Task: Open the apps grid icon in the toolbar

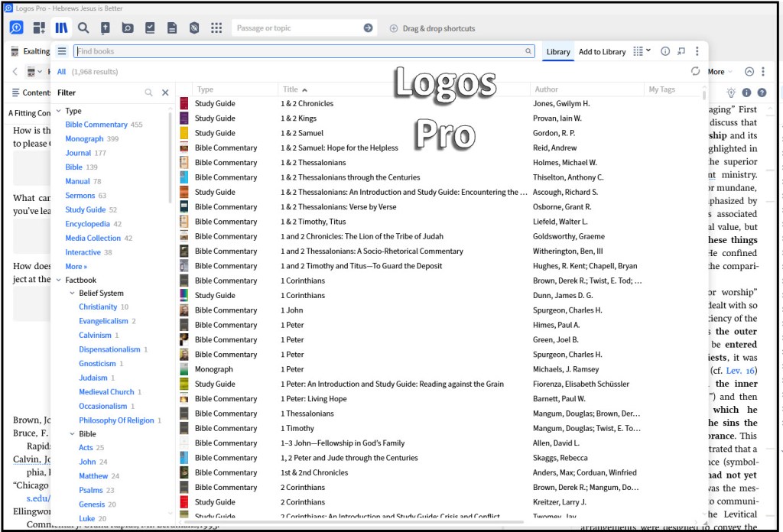Action: (x=216, y=28)
